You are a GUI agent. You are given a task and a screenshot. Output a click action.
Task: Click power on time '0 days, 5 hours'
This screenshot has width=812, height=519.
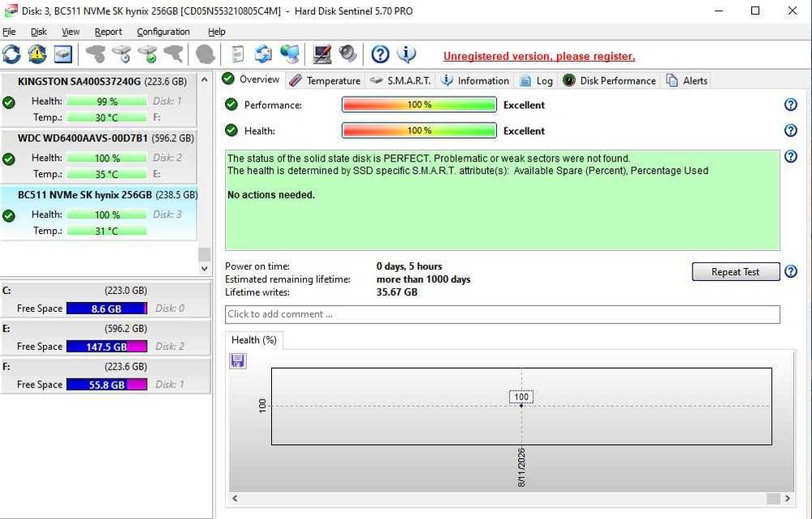[x=409, y=266]
